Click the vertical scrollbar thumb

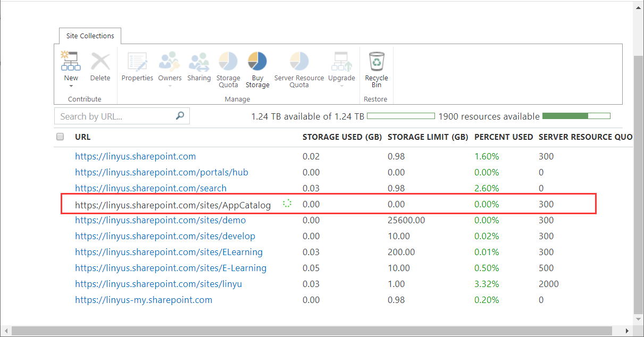coord(638,184)
